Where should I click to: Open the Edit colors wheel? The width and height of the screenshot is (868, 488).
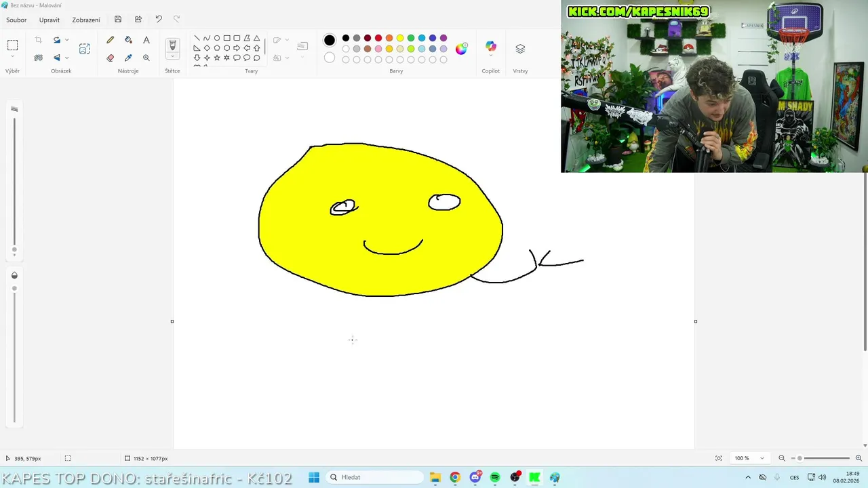pyautogui.click(x=461, y=49)
